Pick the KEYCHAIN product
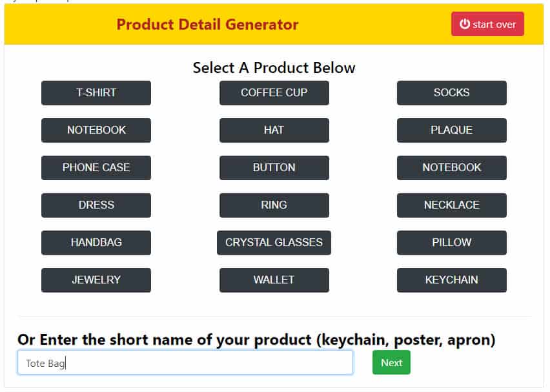This screenshot has height=392, width=550. click(452, 280)
